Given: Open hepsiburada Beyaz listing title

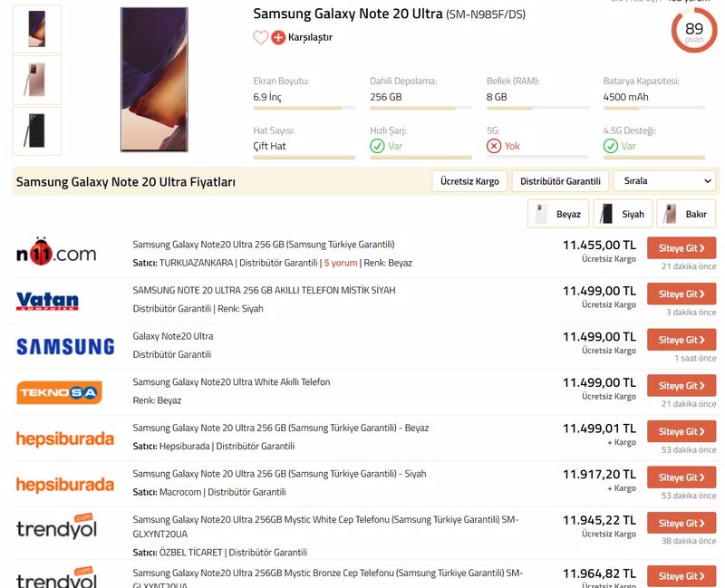Looking at the screenshot, I should tap(281, 428).
